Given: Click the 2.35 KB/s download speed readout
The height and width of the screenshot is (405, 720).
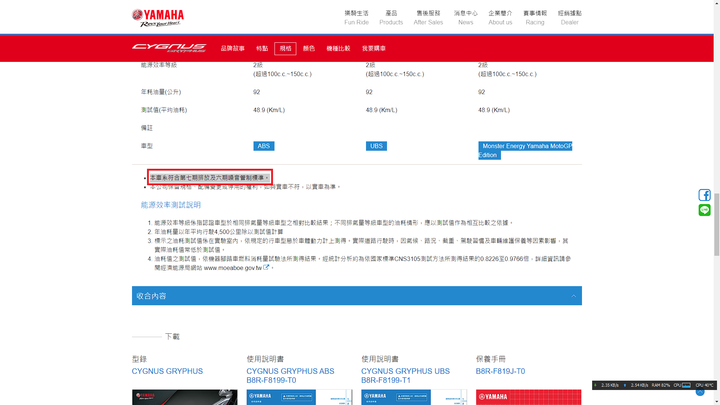Looking at the screenshot, I should click(x=609, y=385).
